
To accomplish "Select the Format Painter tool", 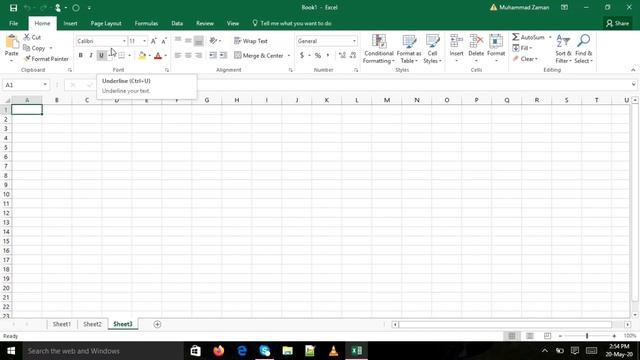I will tap(46, 59).
